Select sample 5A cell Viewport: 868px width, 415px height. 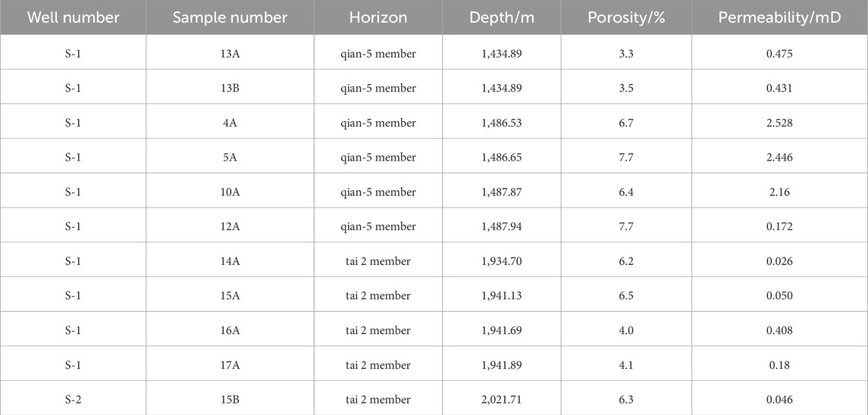[230, 158]
